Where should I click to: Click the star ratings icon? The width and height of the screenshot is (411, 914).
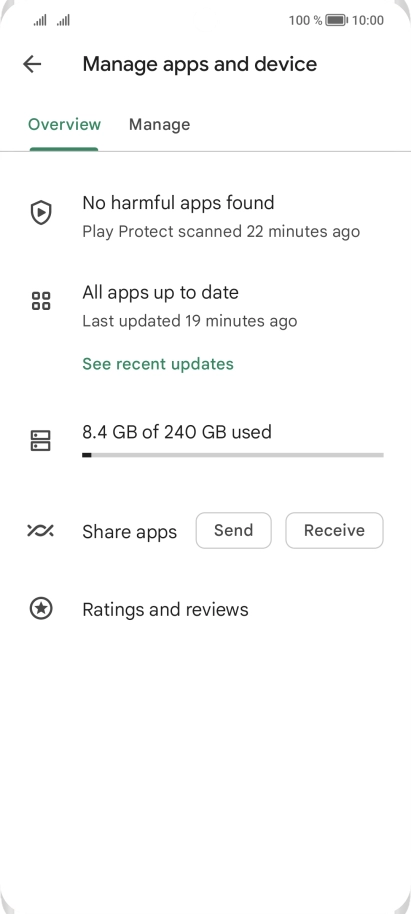click(x=41, y=609)
